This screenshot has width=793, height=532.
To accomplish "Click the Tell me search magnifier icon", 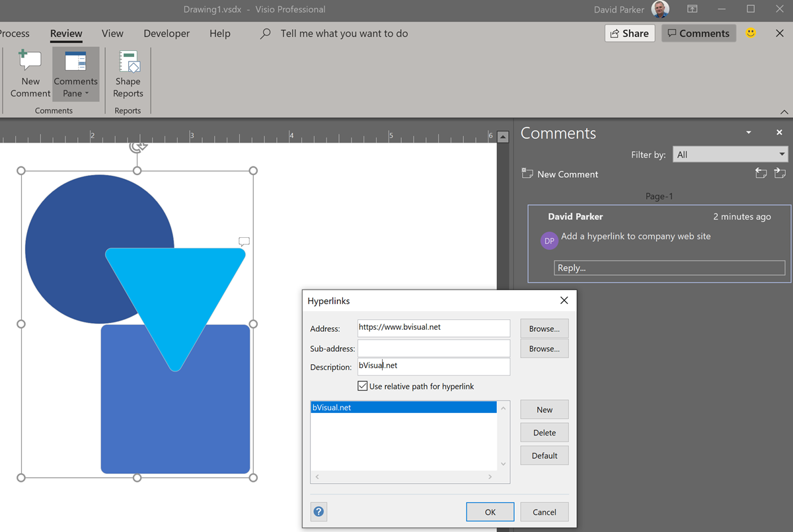I will tap(264, 33).
